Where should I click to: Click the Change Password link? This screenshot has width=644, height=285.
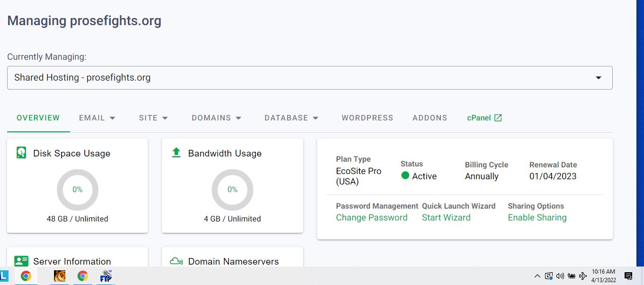pyautogui.click(x=372, y=218)
